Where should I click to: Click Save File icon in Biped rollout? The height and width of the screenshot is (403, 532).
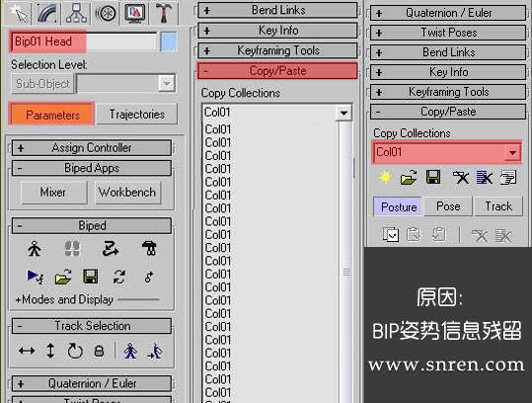pos(91,277)
